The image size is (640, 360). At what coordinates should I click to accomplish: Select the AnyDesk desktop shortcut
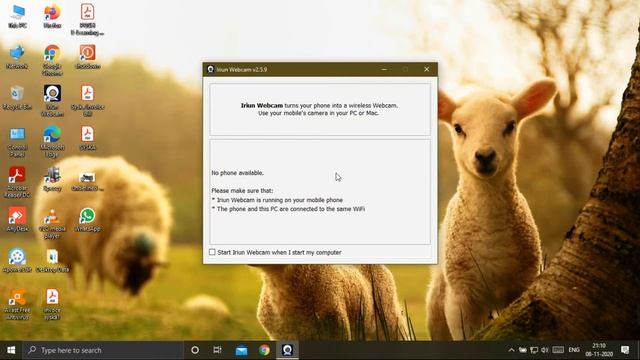pos(17,220)
